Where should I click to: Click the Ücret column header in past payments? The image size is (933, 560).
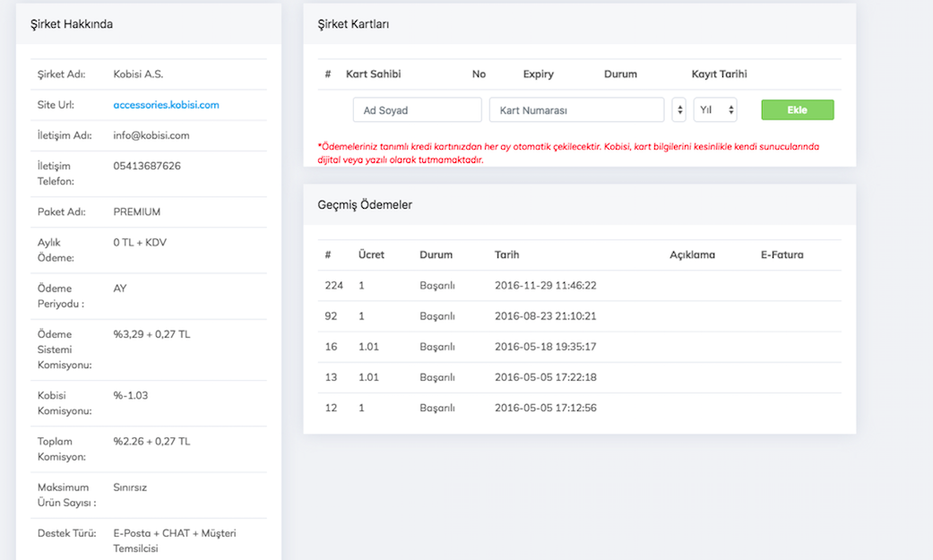(371, 254)
